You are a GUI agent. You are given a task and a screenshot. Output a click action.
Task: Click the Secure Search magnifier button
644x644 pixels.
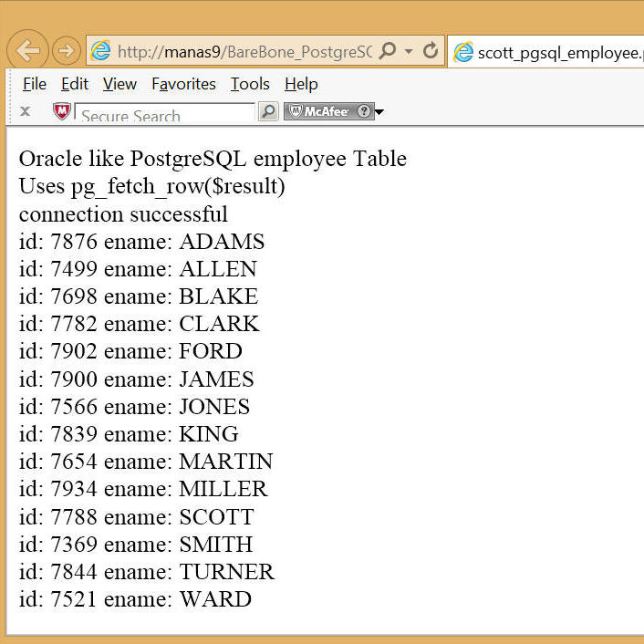268,111
